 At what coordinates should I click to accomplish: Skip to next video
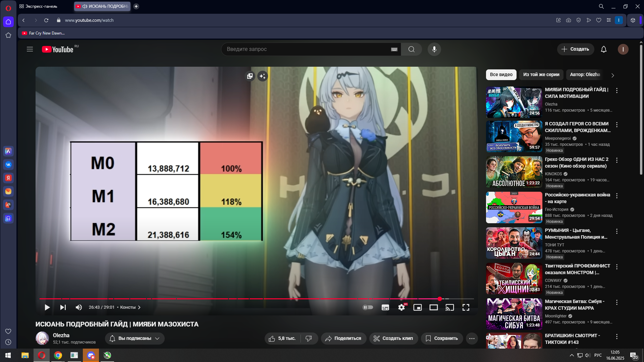tap(63, 307)
